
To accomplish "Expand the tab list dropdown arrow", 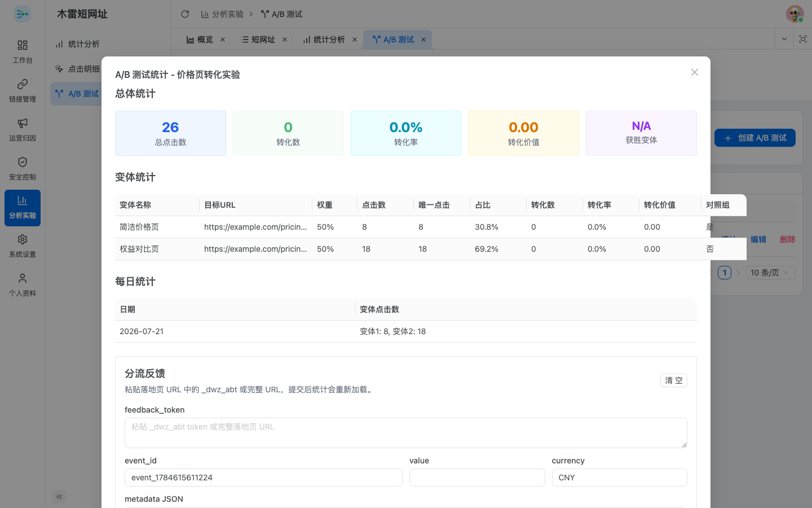I will 784,39.
